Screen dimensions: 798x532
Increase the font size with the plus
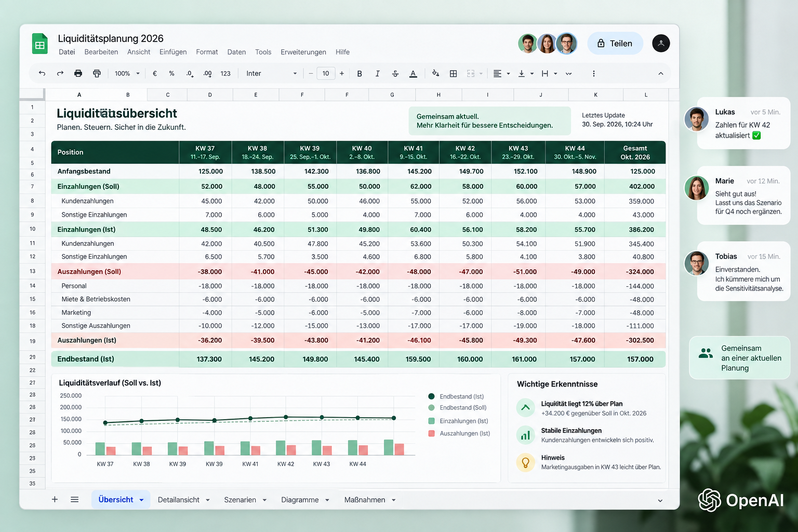[342, 73]
